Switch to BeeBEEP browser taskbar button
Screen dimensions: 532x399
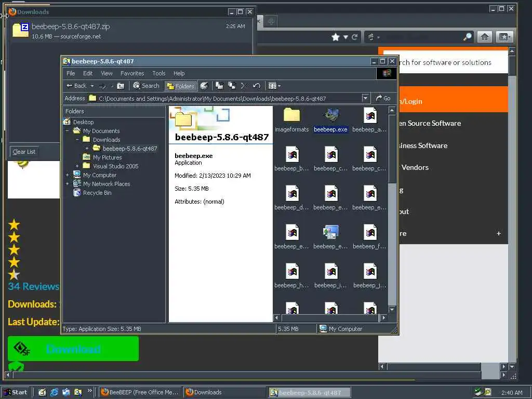pyautogui.click(x=140, y=392)
